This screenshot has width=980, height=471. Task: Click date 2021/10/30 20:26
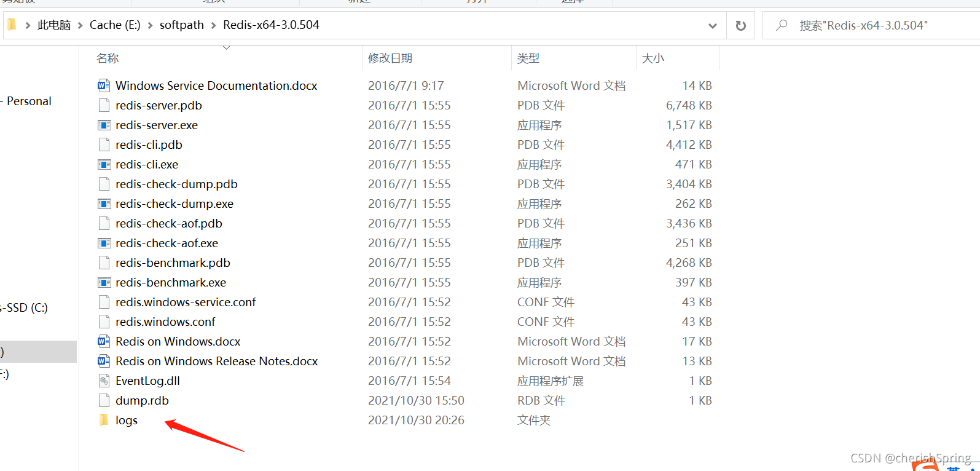pos(416,420)
